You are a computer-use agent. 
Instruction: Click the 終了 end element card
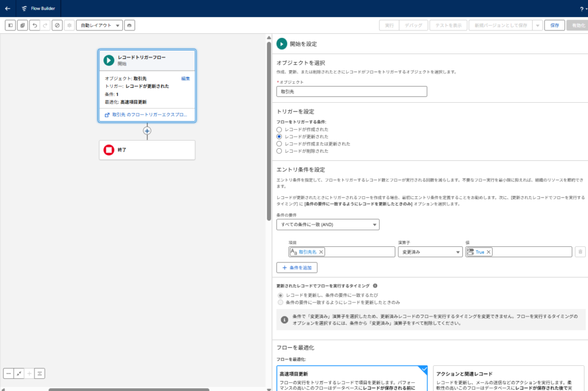[x=147, y=150]
